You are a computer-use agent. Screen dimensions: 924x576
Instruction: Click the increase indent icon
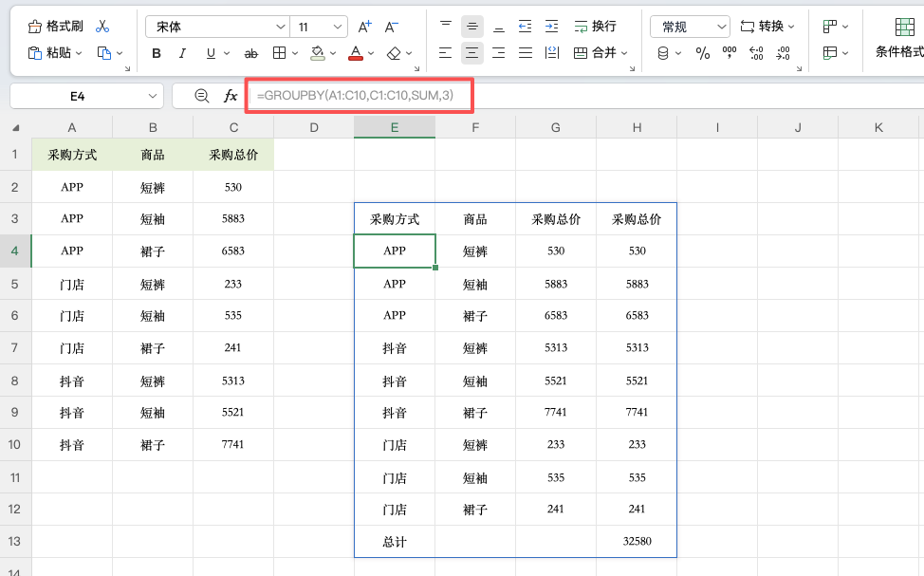[551, 26]
